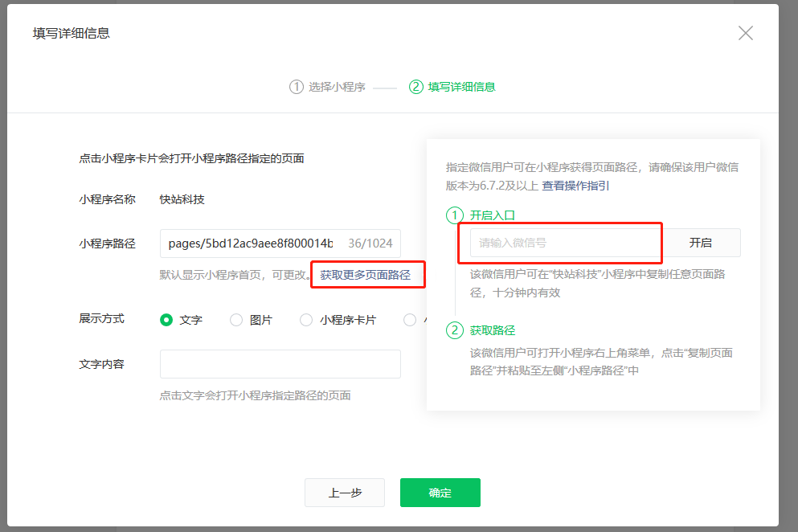Confirm with the green 确定 button
798x532 pixels.
click(x=440, y=493)
